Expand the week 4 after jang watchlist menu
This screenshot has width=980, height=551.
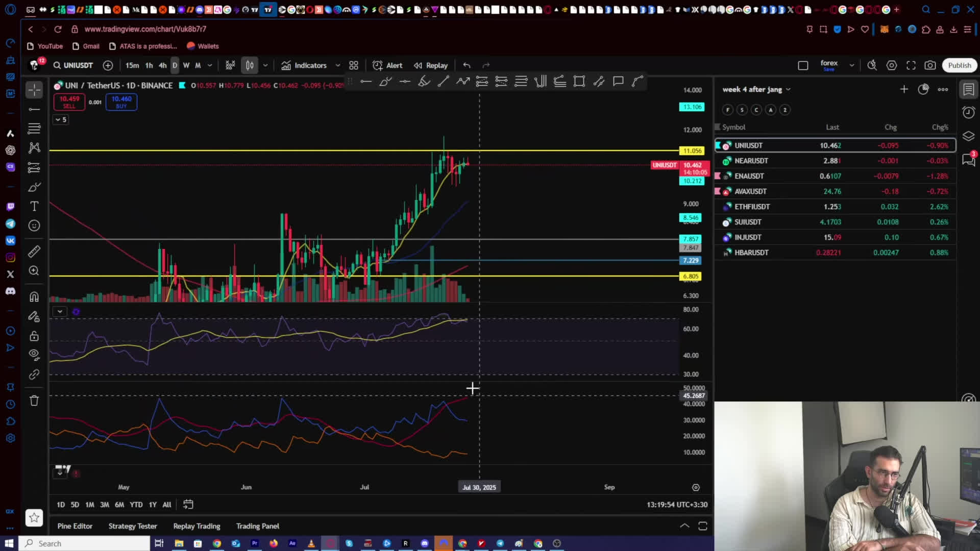(x=756, y=89)
